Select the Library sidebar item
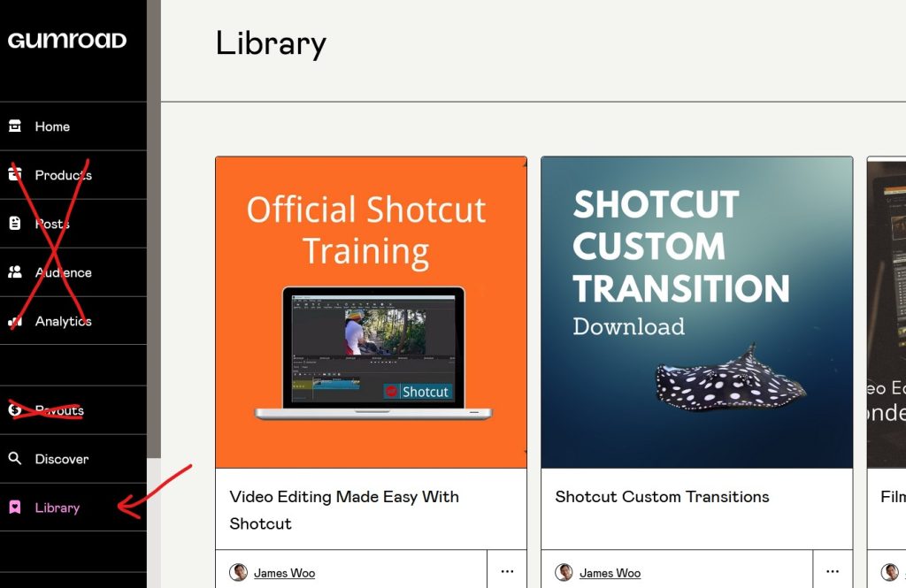Image resolution: width=906 pixels, height=588 pixels. [x=73, y=508]
